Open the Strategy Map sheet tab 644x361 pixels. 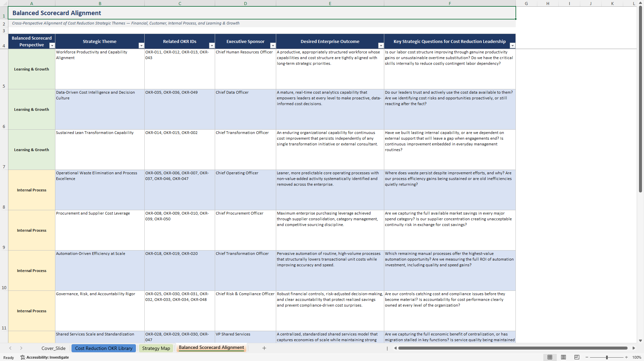tap(156, 348)
